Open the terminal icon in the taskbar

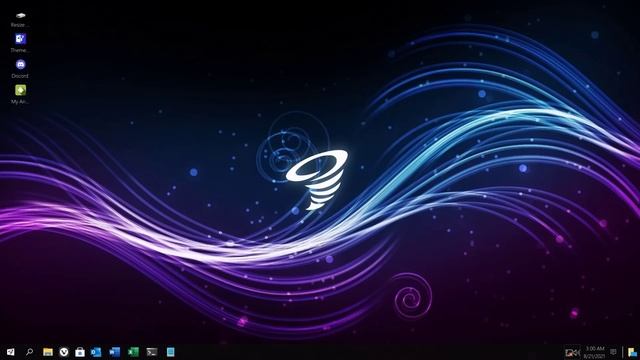tap(152, 352)
